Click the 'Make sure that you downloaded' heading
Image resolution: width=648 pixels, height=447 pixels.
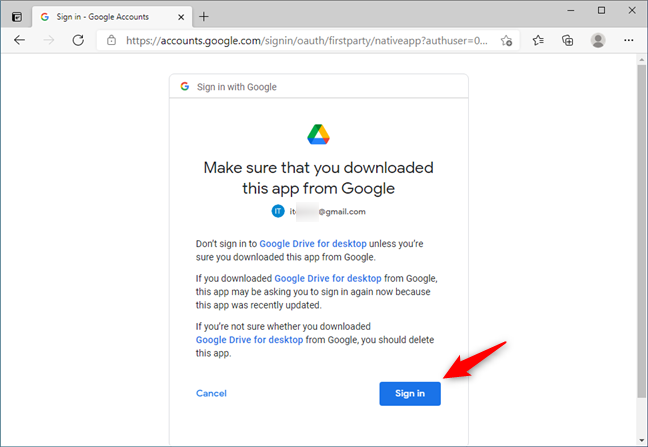coord(318,178)
